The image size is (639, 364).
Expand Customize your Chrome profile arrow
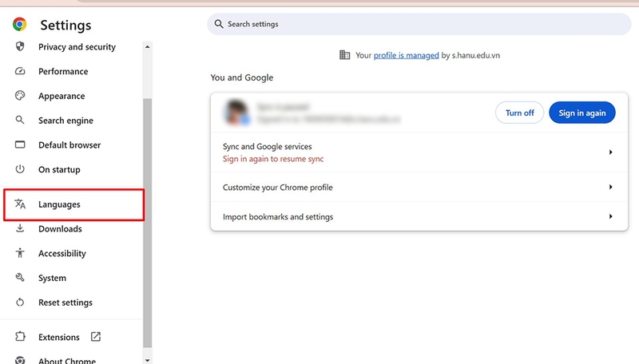(x=610, y=187)
